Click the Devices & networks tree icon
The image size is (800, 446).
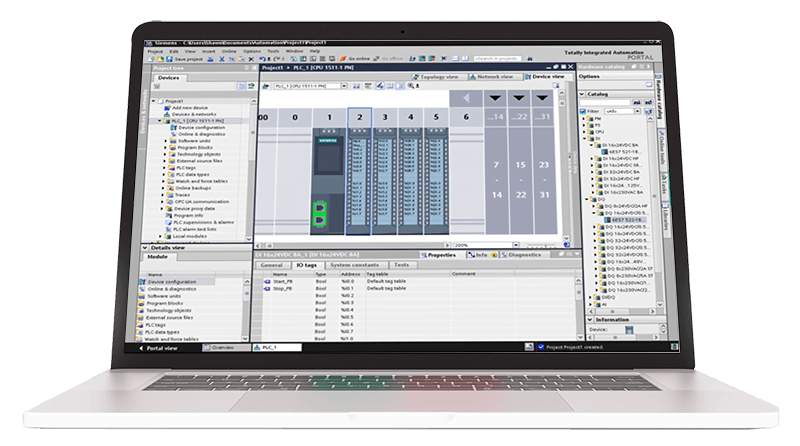(x=167, y=115)
